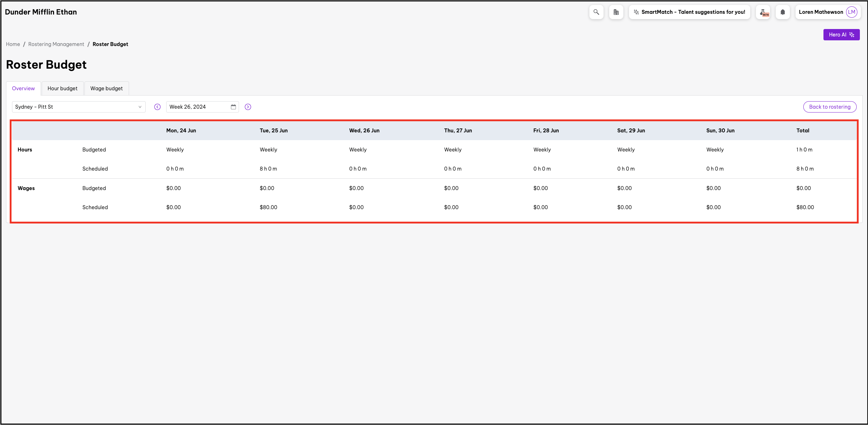Open SmartMatch talent suggestions

coord(689,12)
